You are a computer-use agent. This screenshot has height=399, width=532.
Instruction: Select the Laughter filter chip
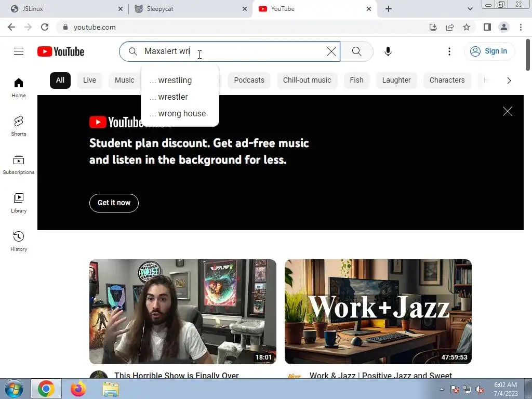[396, 81]
